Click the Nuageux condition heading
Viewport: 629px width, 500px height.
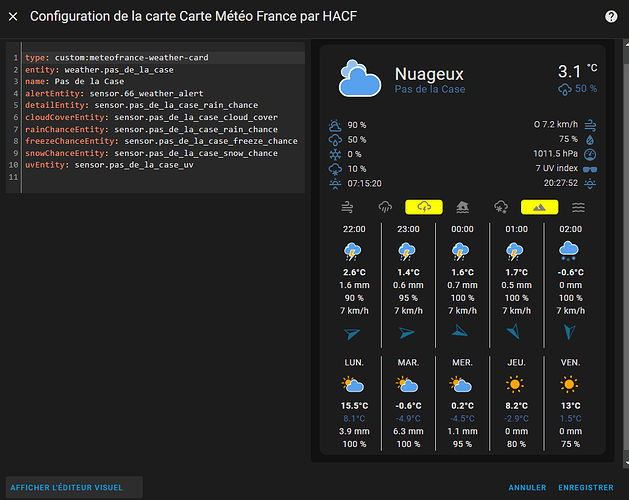(429, 74)
